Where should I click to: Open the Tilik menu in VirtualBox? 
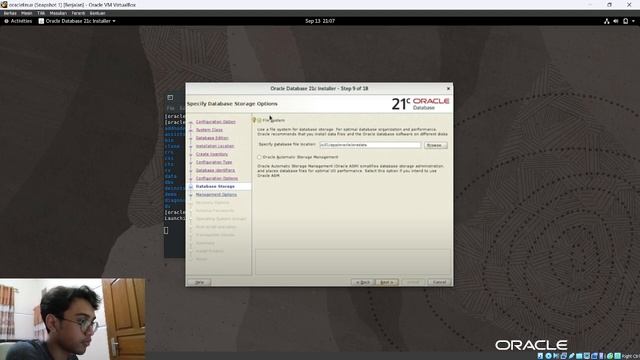click(x=41, y=13)
